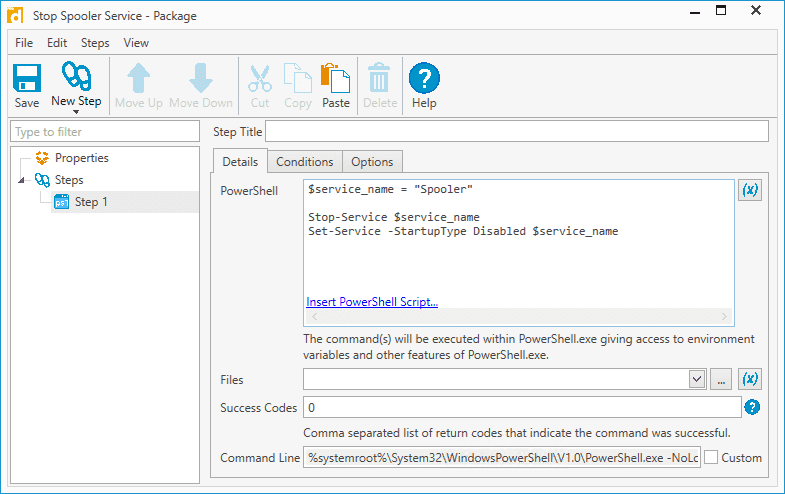Click the Steps footprints icon in tree
The image size is (785, 494).
pyautogui.click(x=42, y=180)
